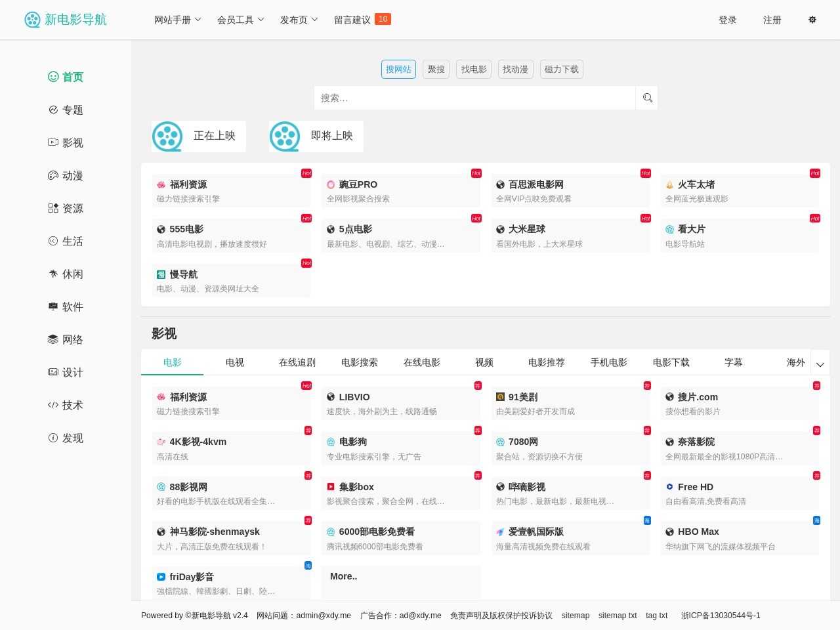Click the 新电影导航 film reel logo
The image size is (840, 630).
(32, 20)
